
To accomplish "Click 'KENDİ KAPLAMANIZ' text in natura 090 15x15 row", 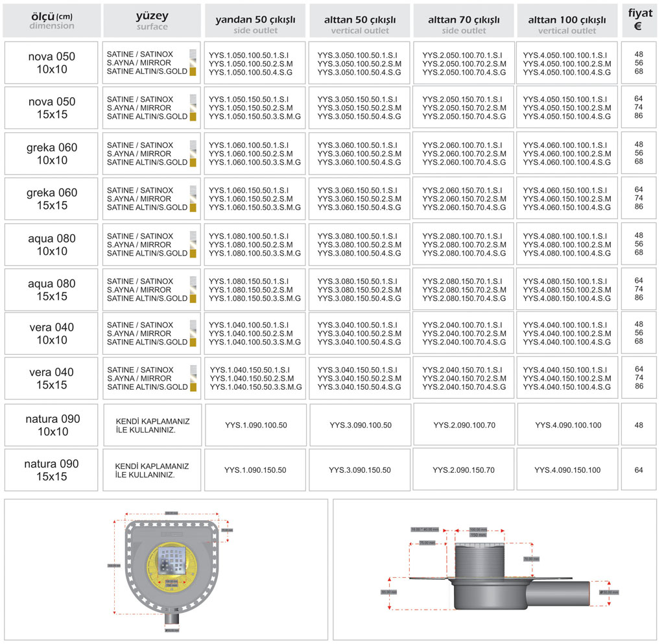I will (x=152, y=466).
